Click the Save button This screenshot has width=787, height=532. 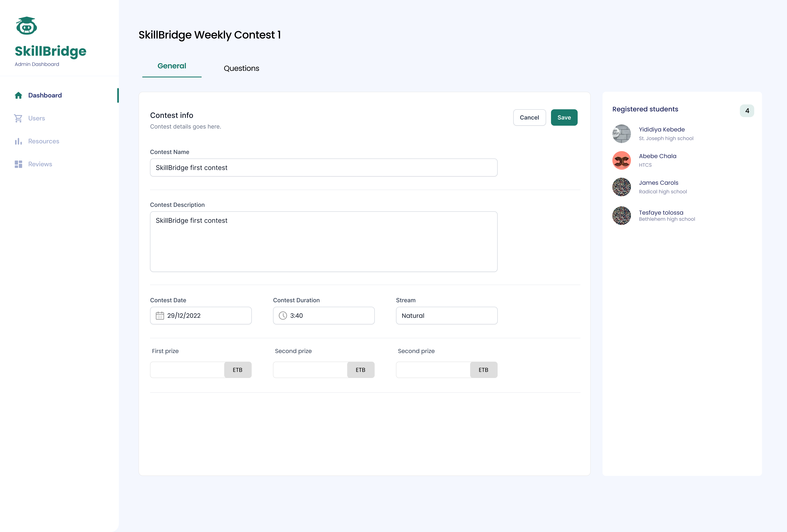pos(564,117)
